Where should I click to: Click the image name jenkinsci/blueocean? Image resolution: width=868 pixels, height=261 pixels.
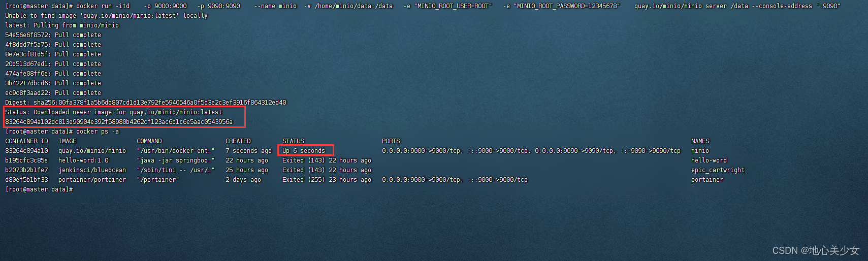coord(92,170)
